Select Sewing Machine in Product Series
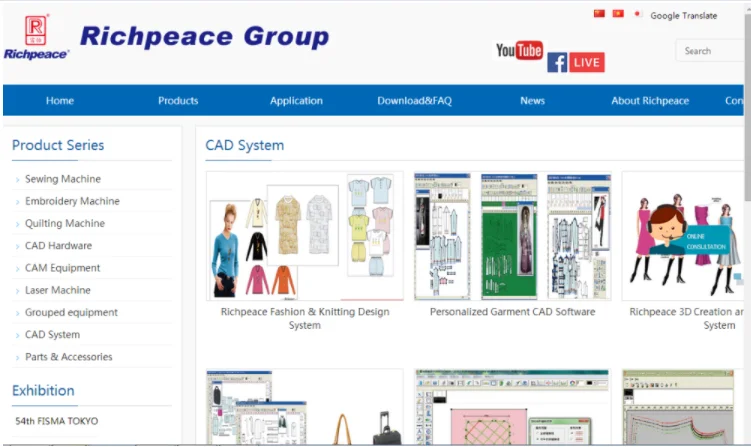 63,179
